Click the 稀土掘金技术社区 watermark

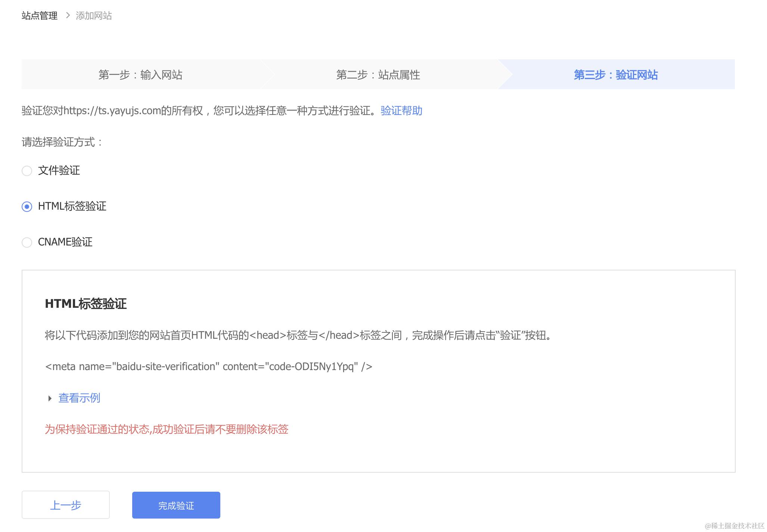point(734,526)
